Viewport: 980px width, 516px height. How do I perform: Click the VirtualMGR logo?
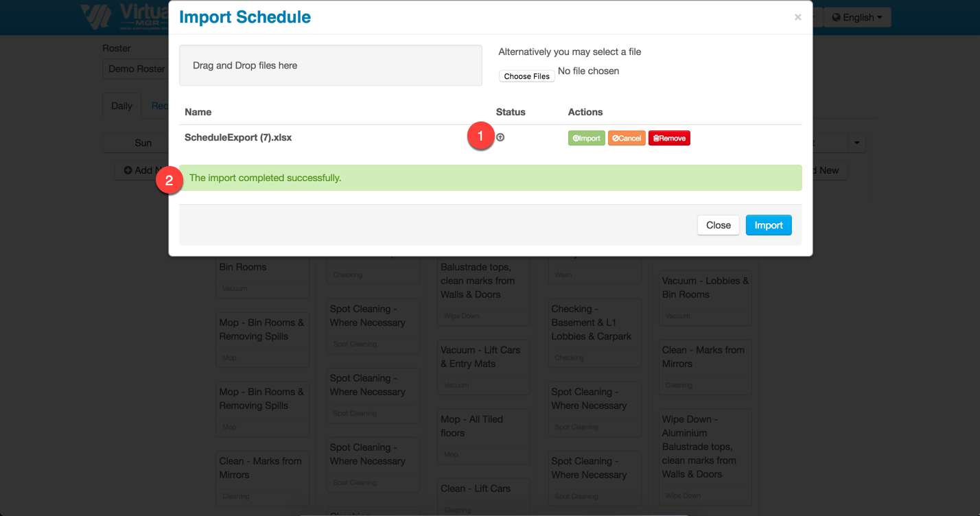124,17
